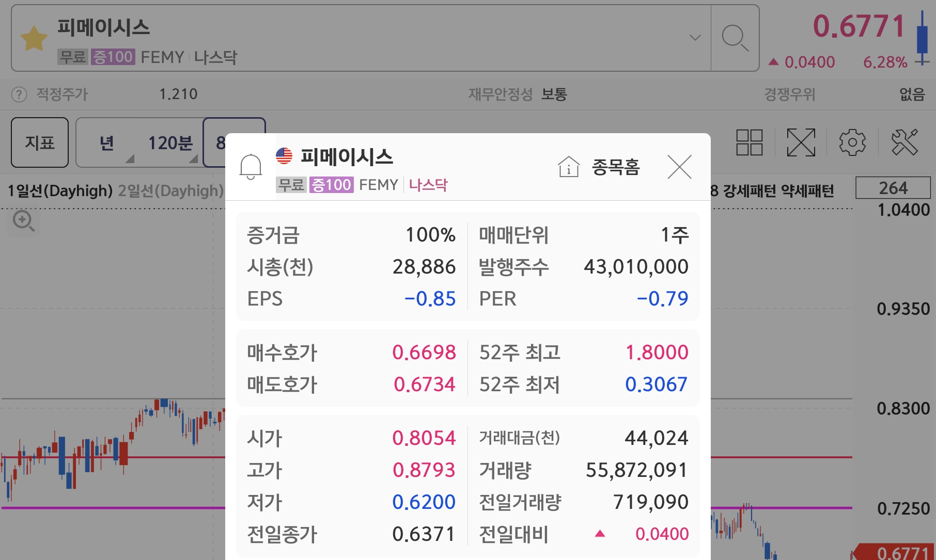Click the 증거금 value 100%

[431, 235]
